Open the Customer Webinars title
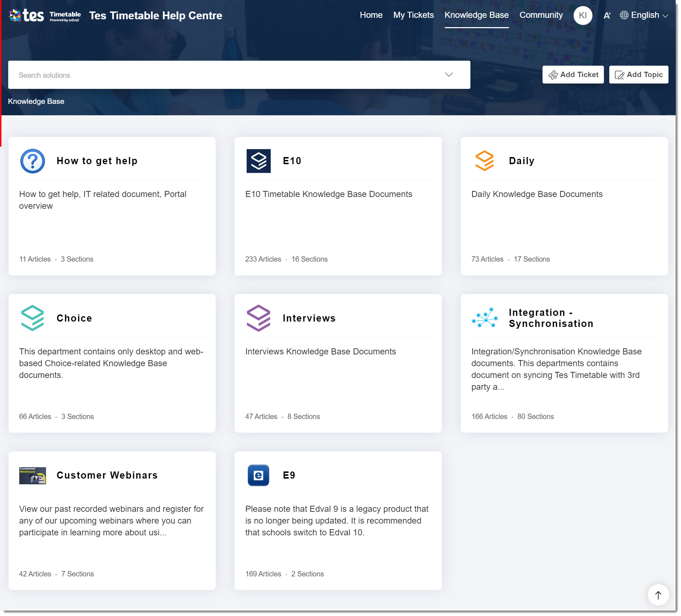This screenshot has height=616, width=681. [107, 475]
